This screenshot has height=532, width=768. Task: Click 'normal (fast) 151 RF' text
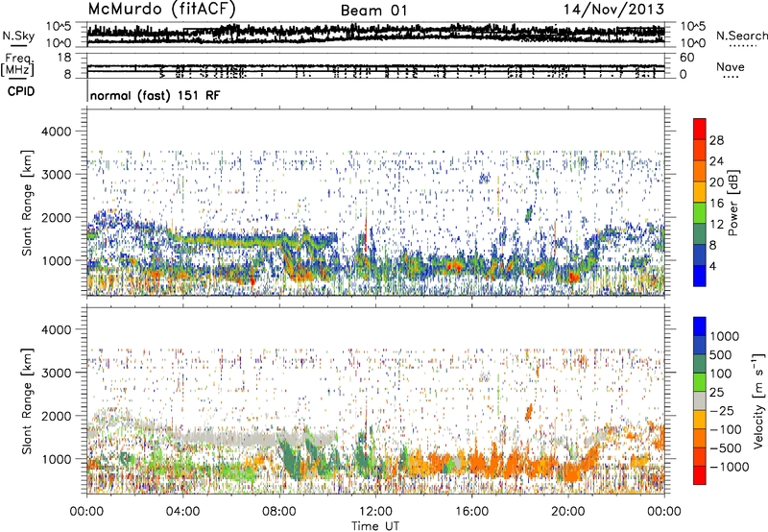tap(156, 95)
